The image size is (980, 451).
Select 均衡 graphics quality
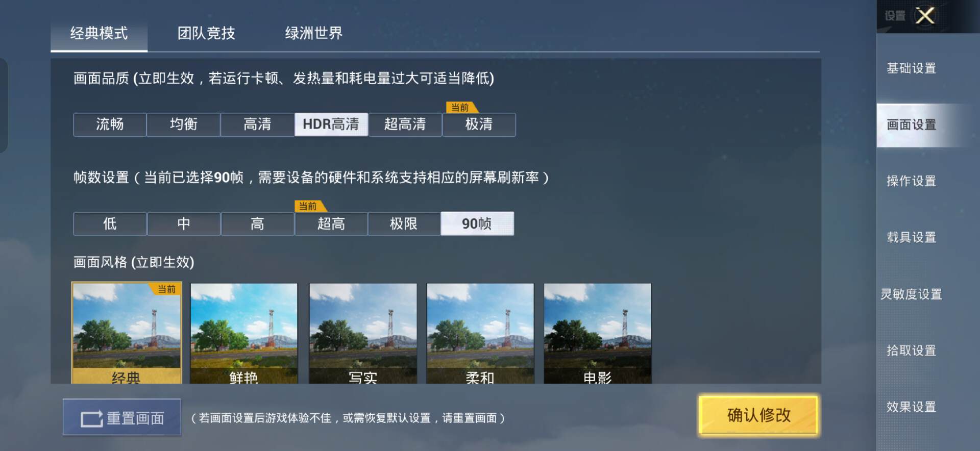click(184, 124)
